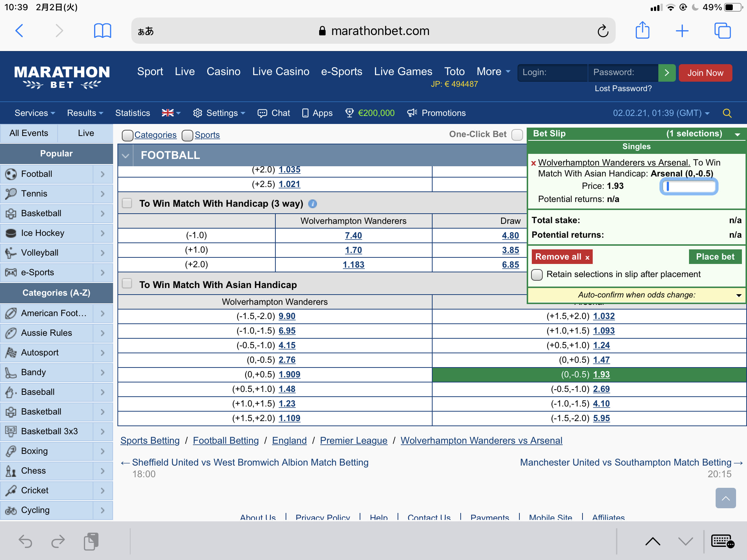Image resolution: width=747 pixels, height=560 pixels.
Task: Focus the bet slip stake field
Action: pyautogui.click(x=689, y=187)
